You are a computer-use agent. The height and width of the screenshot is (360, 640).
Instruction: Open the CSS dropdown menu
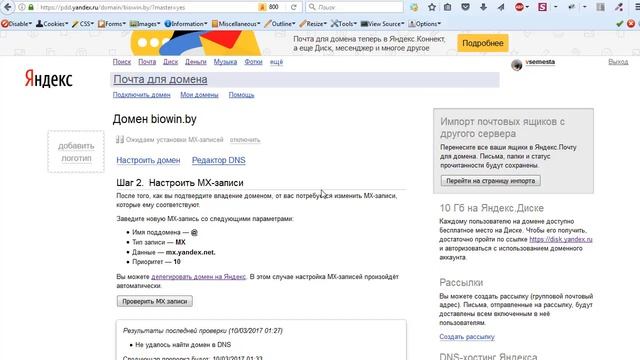(x=83, y=24)
